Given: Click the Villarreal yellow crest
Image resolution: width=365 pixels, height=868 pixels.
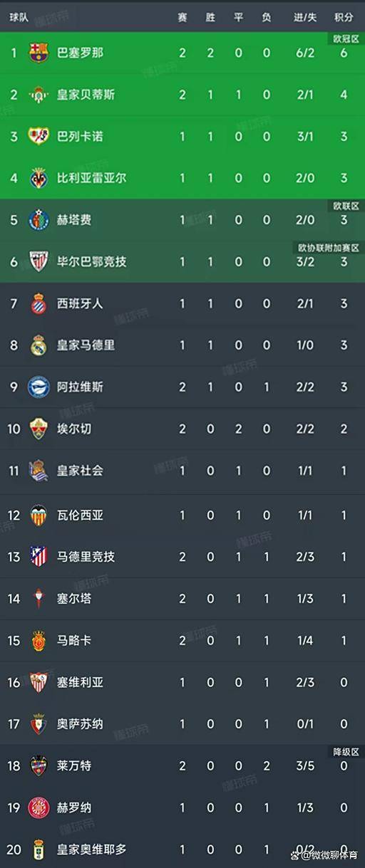Looking at the screenshot, I should (x=38, y=178).
